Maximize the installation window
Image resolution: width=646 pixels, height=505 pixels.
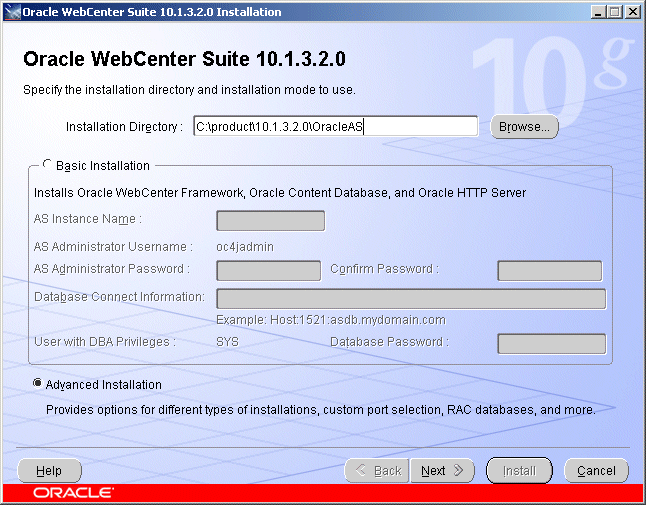pyautogui.click(x=615, y=12)
